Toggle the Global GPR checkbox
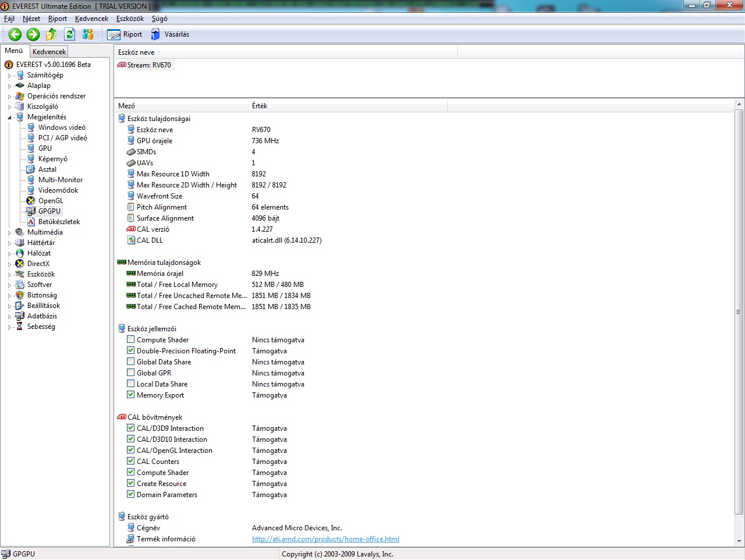Viewport: 745px width, 560px height. (x=131, y=373)
